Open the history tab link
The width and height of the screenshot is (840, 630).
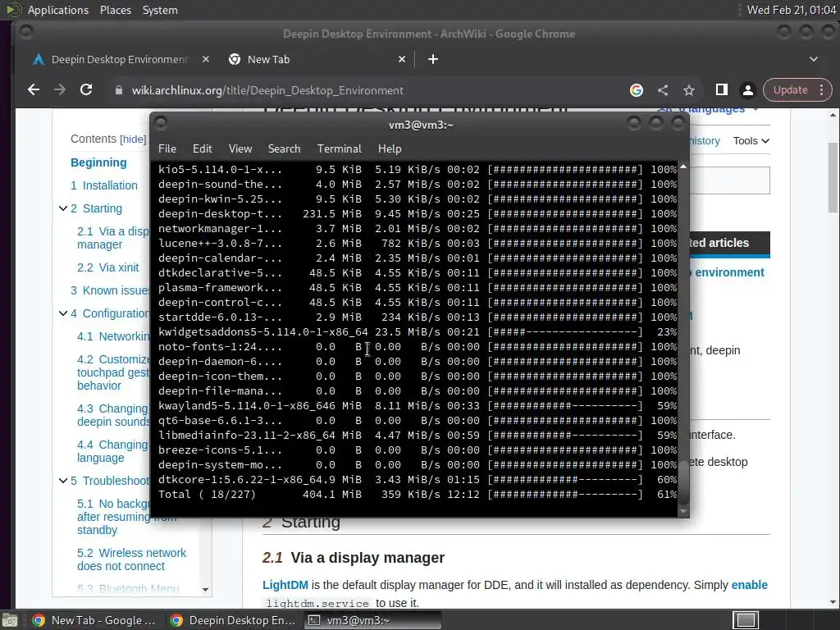(705, 141)
